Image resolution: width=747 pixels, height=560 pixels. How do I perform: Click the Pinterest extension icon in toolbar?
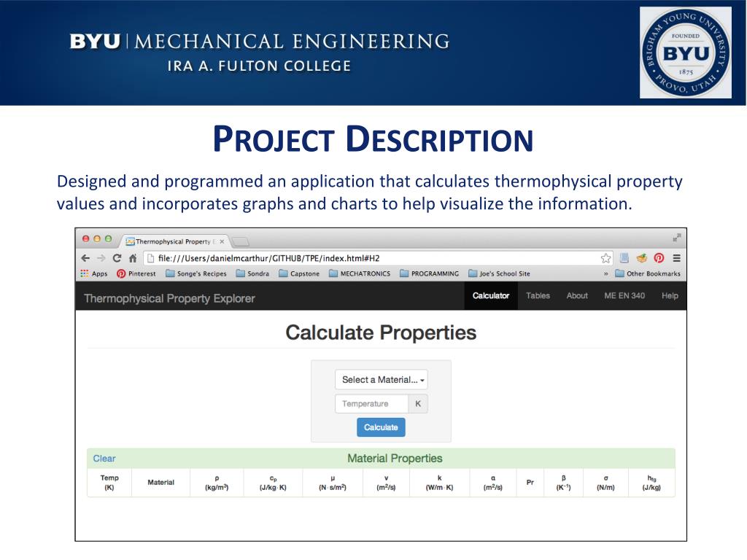click(659, 258)
